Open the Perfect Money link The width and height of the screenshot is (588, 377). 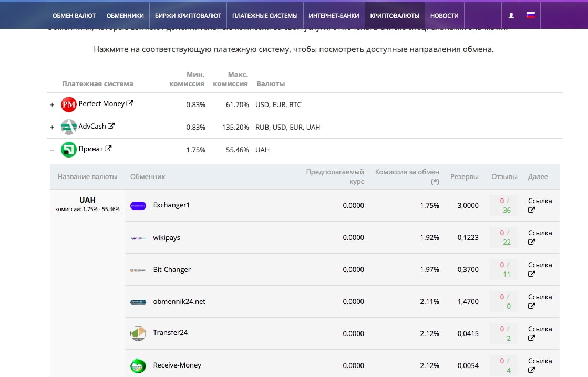[x=101, y=104]
